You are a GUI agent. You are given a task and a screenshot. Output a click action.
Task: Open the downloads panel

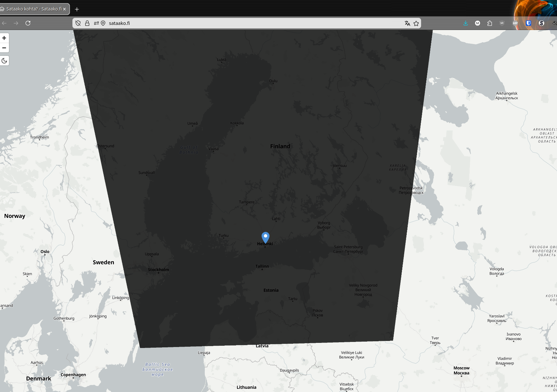pos(466,23)
